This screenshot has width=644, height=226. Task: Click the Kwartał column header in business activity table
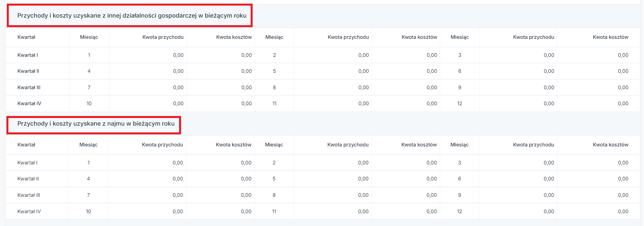pyautogui.click(x=26, y=37)
